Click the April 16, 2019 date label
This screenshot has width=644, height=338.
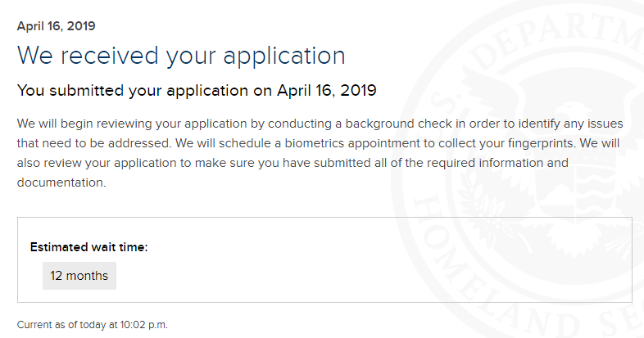click(57, 26)
